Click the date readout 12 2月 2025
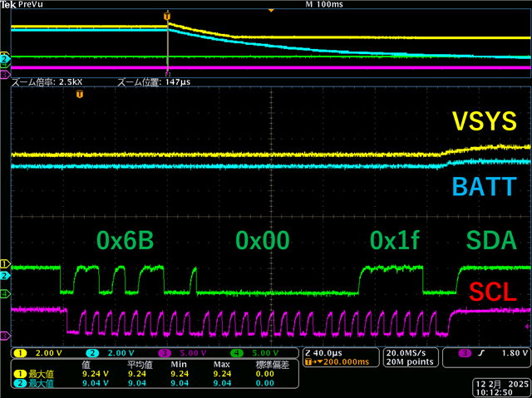 (502, 385)
